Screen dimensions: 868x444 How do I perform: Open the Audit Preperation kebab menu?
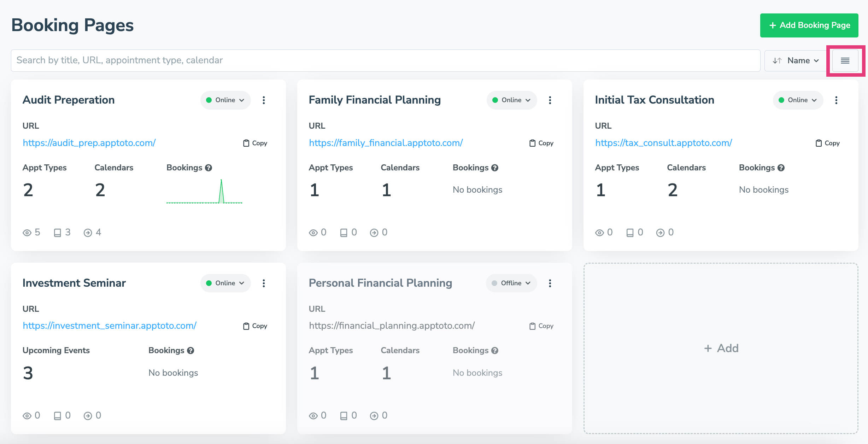264,100
